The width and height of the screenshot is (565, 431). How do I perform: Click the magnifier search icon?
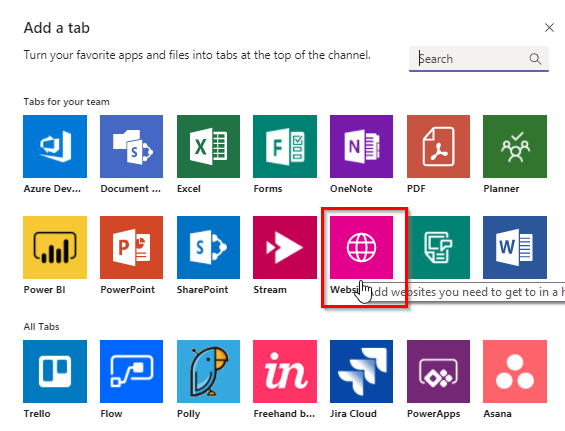coord(535,59)
